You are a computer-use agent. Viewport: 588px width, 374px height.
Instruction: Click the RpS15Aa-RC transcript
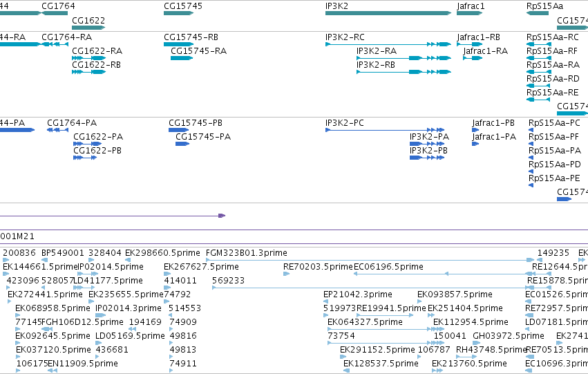pos(538,44)
